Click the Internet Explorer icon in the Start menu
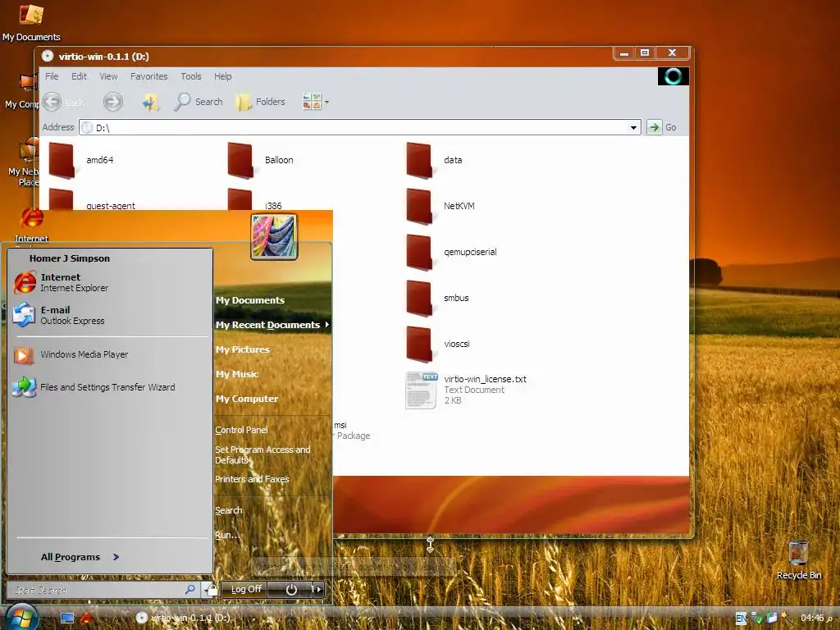 click(x=25, y=282)
